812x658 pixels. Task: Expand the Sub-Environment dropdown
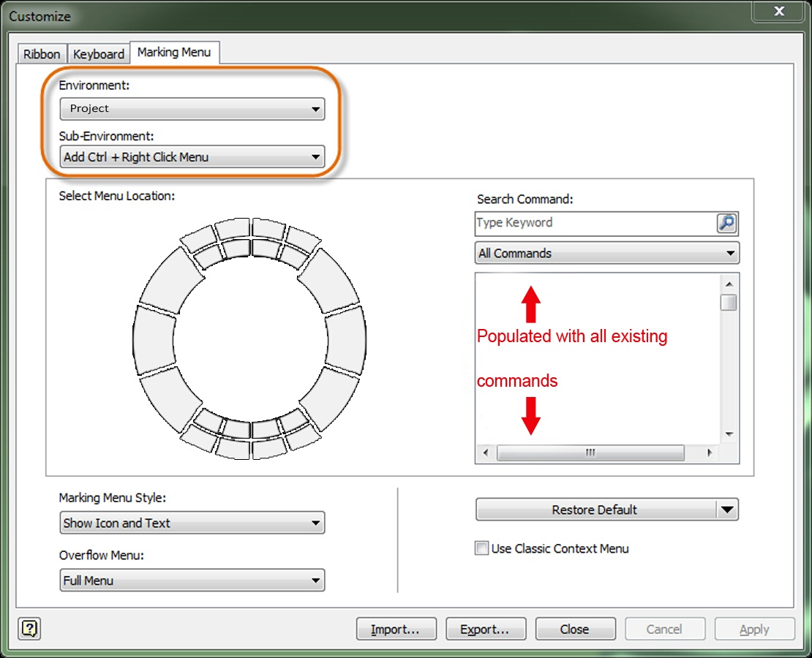(x=192, y=157)
